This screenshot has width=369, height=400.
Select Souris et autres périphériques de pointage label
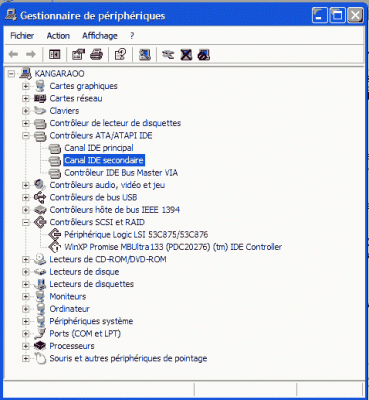[x=128, y=359]
